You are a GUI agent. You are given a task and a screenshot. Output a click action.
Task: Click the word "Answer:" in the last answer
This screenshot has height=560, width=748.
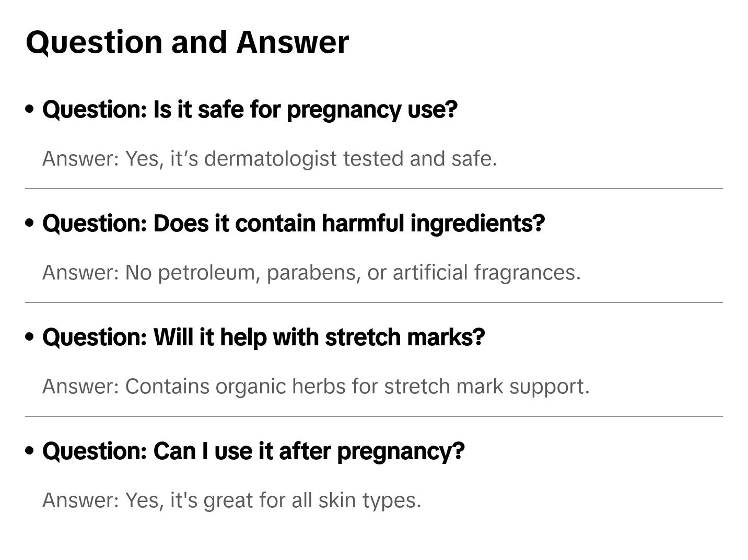tap(81, 500)
